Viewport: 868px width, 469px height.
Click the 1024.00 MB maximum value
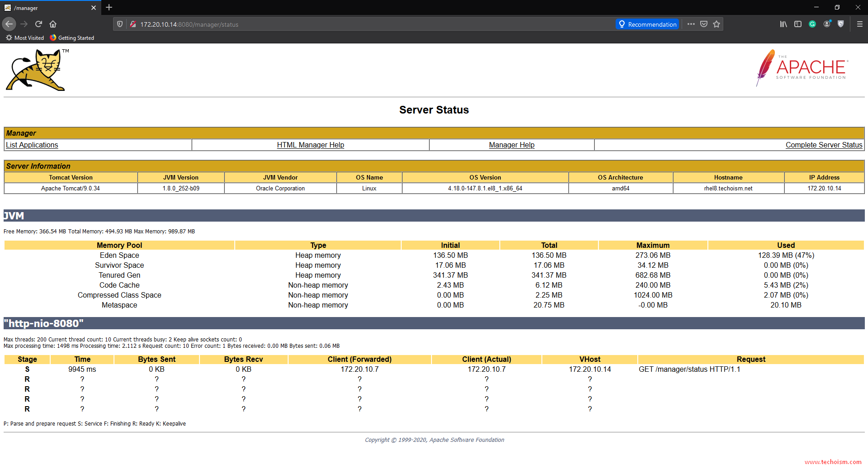(653, 295)
